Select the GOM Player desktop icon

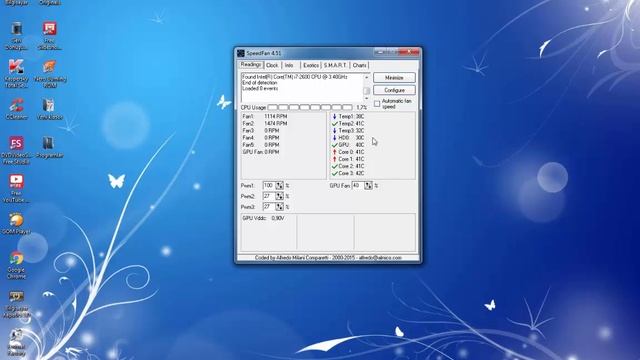click(16, 224)
